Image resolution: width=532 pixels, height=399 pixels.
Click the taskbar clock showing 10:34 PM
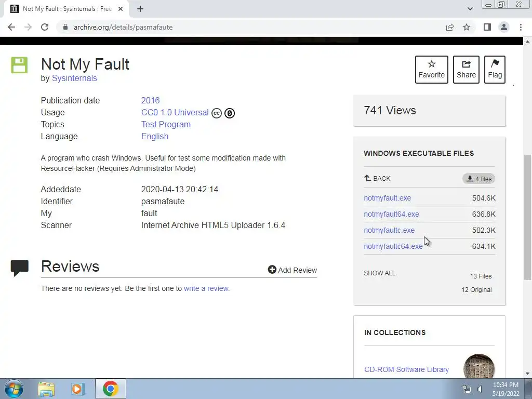506,389
